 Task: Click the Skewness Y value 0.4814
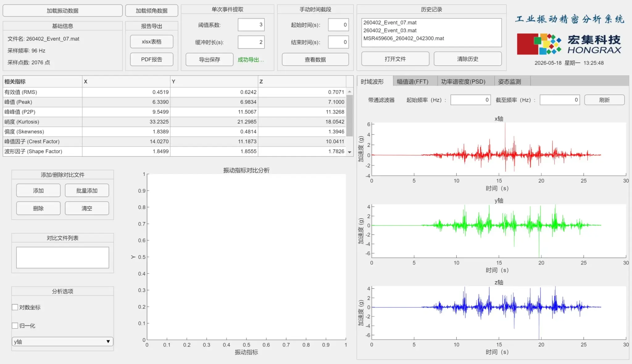coord(248,131)
